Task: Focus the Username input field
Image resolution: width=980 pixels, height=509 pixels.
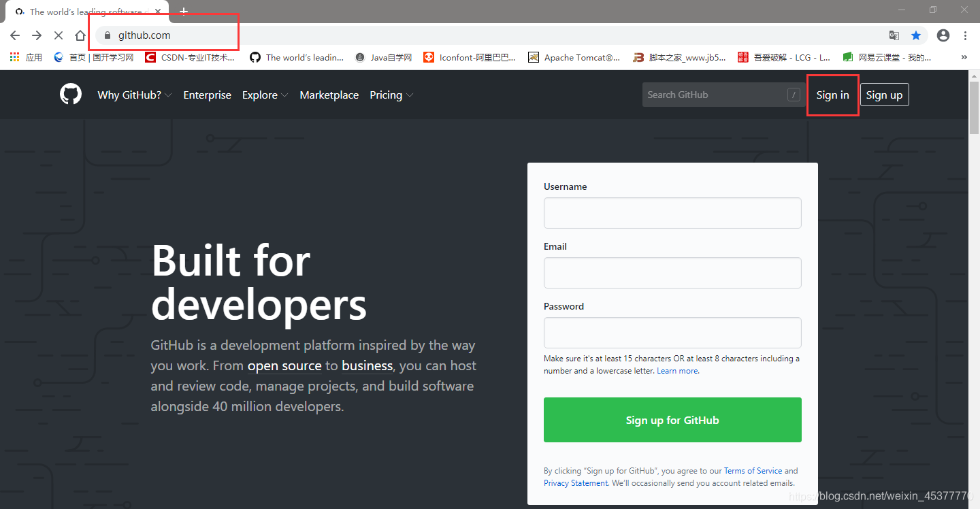Action: tap(672, 213)
